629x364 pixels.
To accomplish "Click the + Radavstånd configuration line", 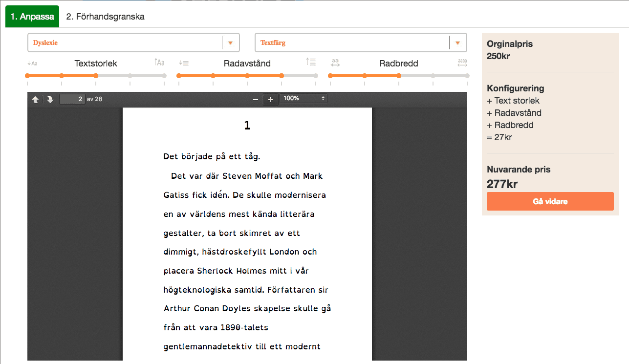I will coord(514,113).
